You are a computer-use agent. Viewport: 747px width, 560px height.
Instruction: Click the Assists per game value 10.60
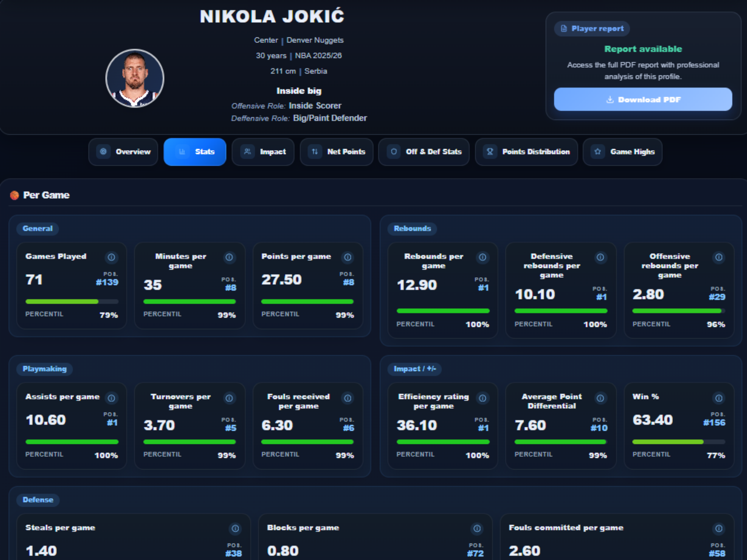46,420
